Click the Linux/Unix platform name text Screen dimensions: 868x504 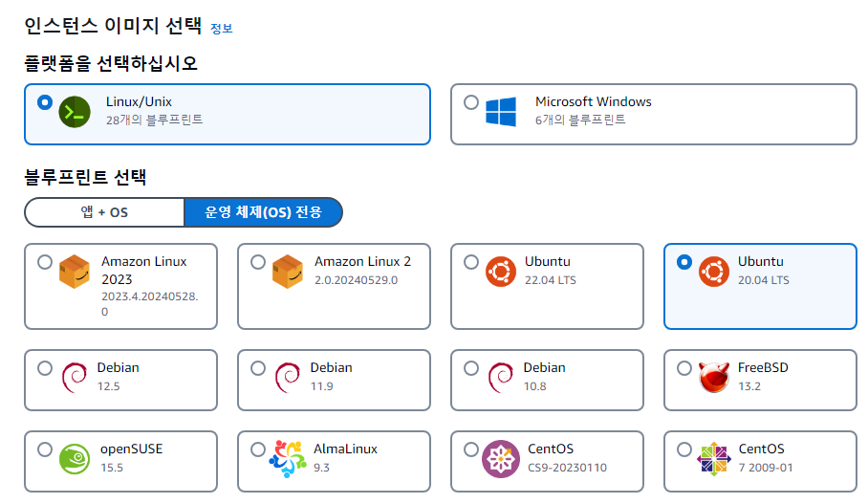click(x=139, y=102)
